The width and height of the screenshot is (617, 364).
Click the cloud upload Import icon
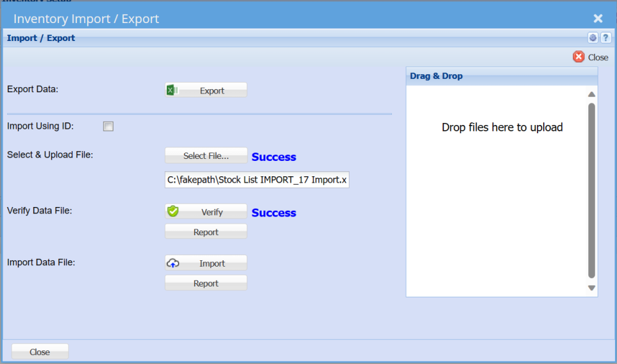click(173, 263)
